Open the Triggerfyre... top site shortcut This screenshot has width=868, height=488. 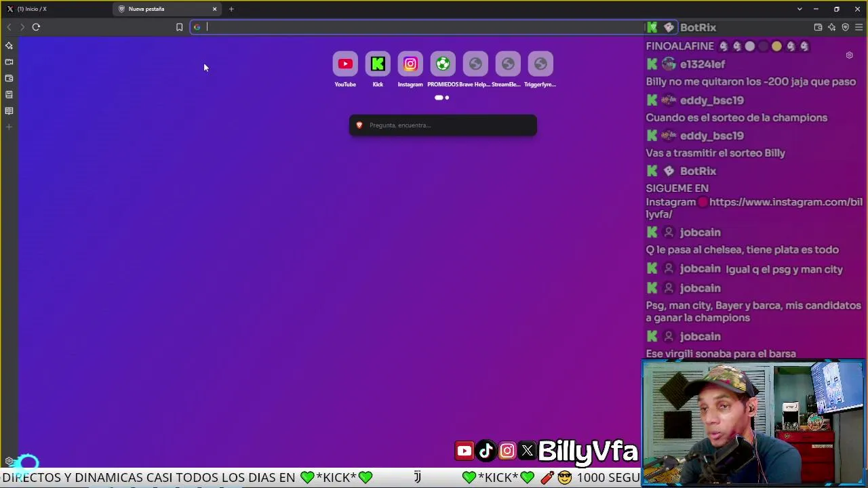(540, 69)
